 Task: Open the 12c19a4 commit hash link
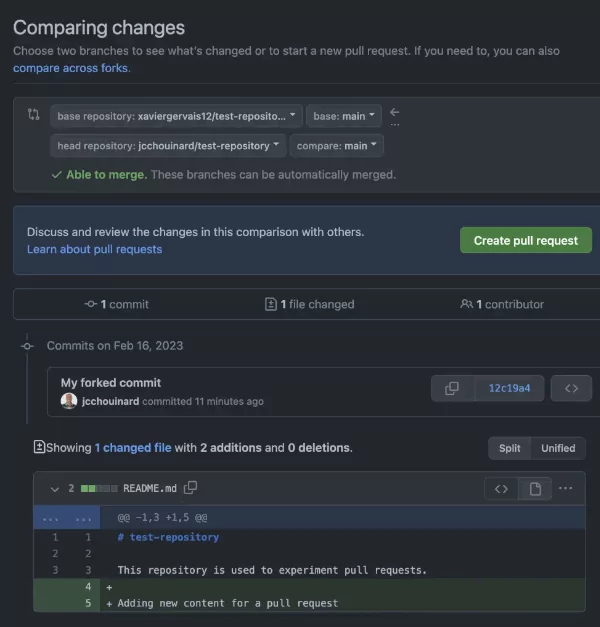509,388
